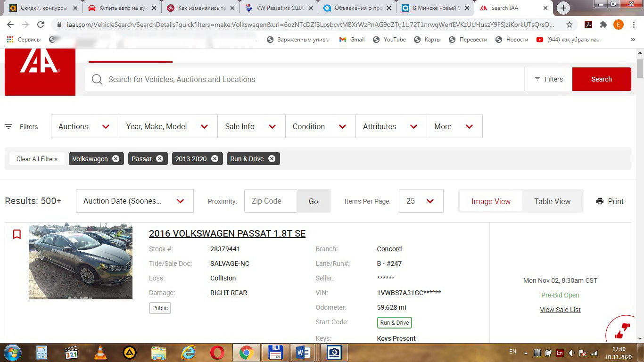Switch to Объявления browser tab

tap(357, 8)
